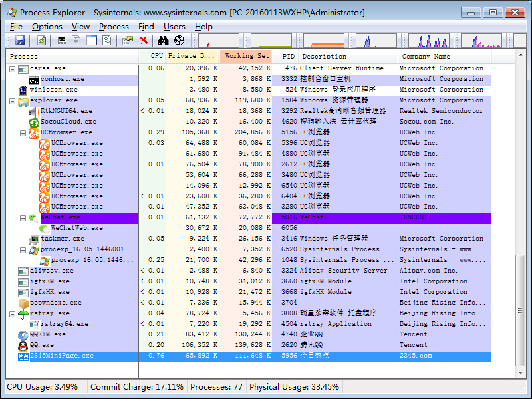Collapse the explorer.exe tree node

tap(12, 101)
